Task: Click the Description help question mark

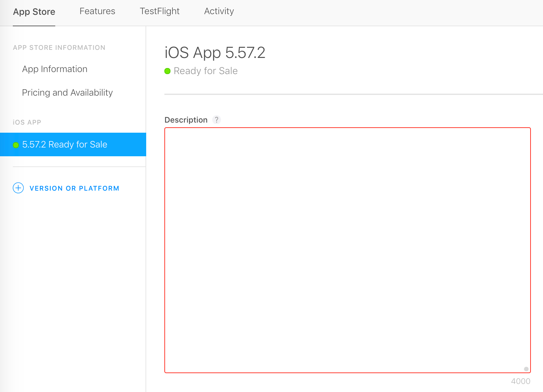Action: coord(217,120)
